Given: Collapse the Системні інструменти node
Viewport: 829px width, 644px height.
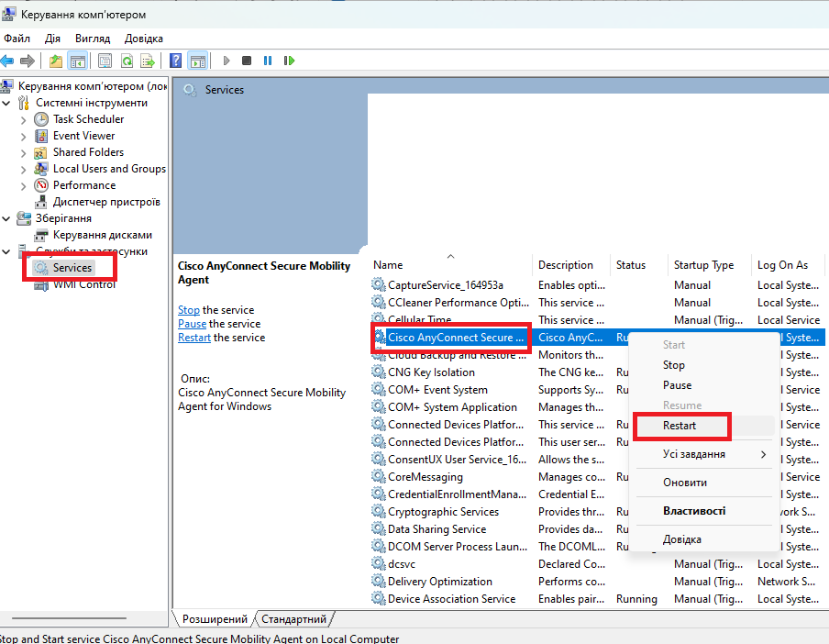Looking at the screenshot, I should (6, 103).
